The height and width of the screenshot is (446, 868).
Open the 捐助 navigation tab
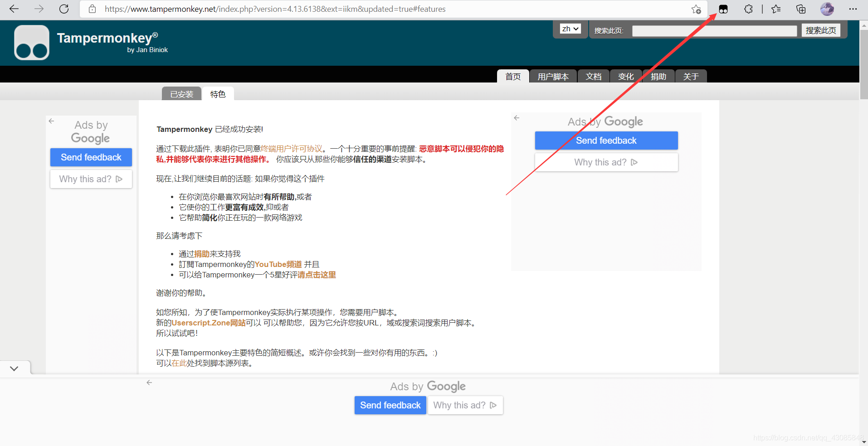click(x=658, y=76)
